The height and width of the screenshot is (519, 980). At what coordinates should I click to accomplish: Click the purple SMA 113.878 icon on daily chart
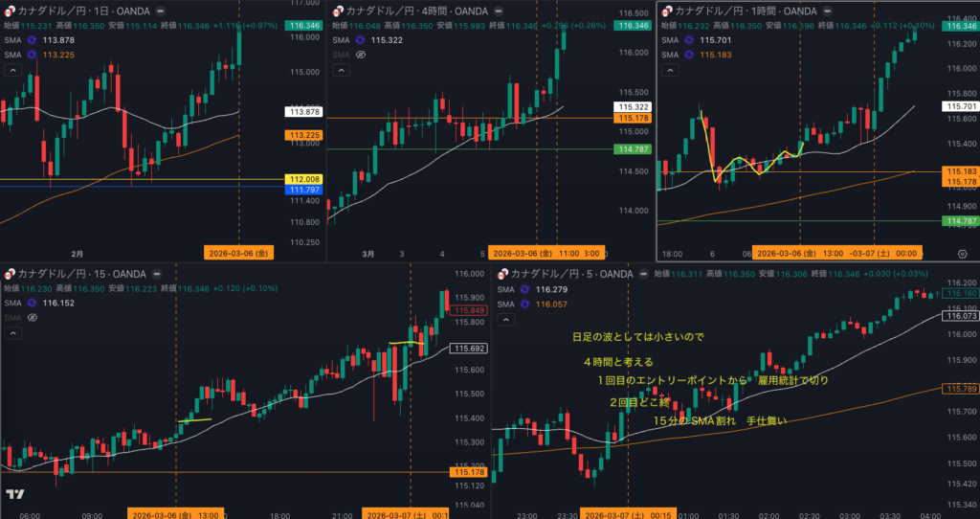(32, 40)
